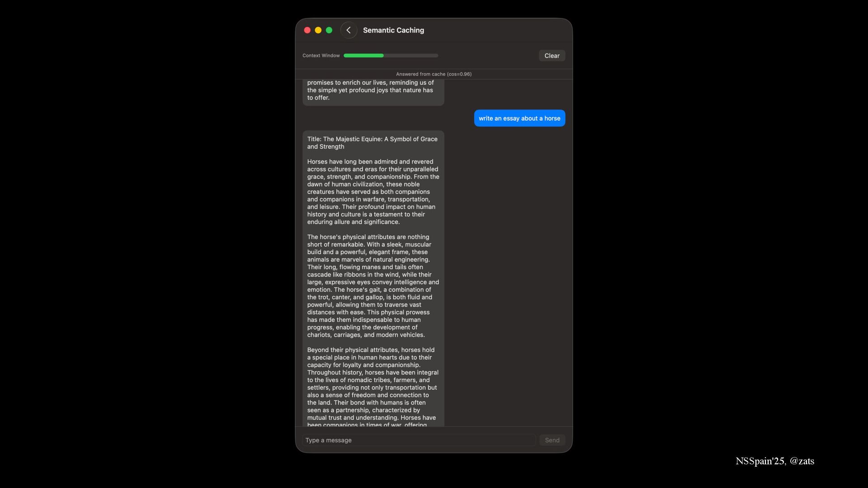The height and width of the screenshot is (488, 868).
Task: Click the red close window button
Action: [x=307, y=30]
